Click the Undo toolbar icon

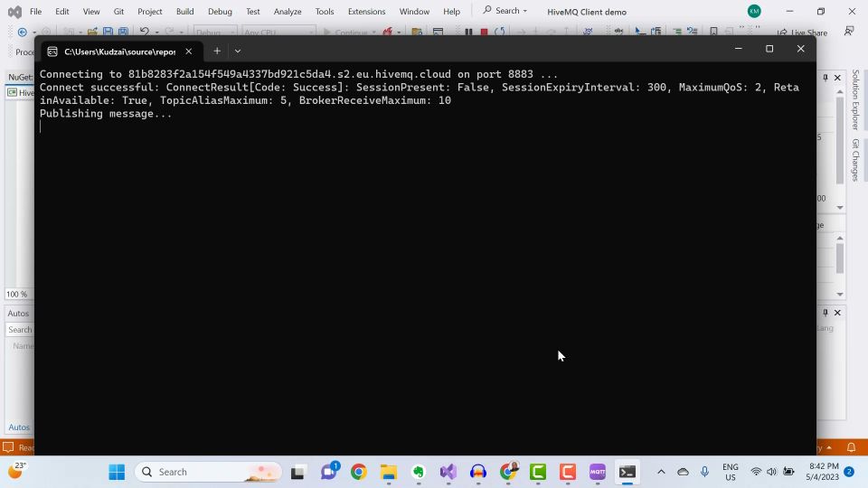(145, 33)
